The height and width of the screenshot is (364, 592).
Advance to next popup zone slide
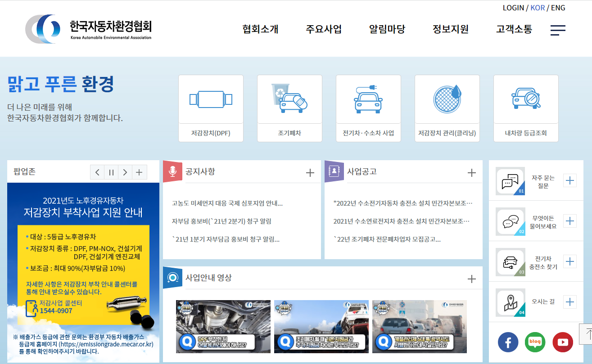pos(125,172)
